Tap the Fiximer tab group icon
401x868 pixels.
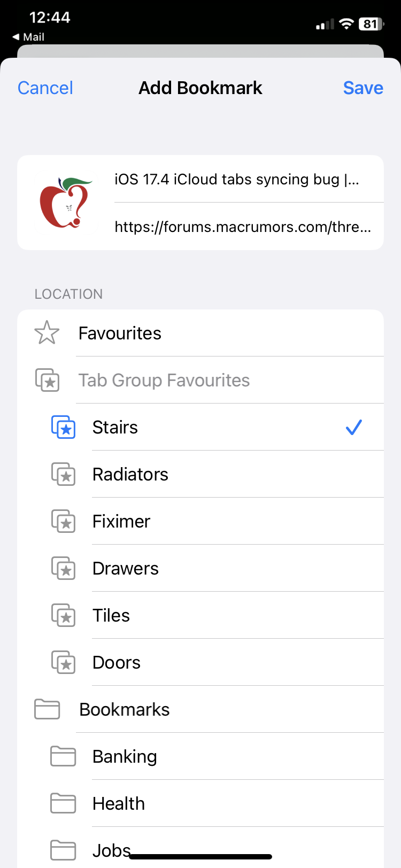(x=63, y=521)
